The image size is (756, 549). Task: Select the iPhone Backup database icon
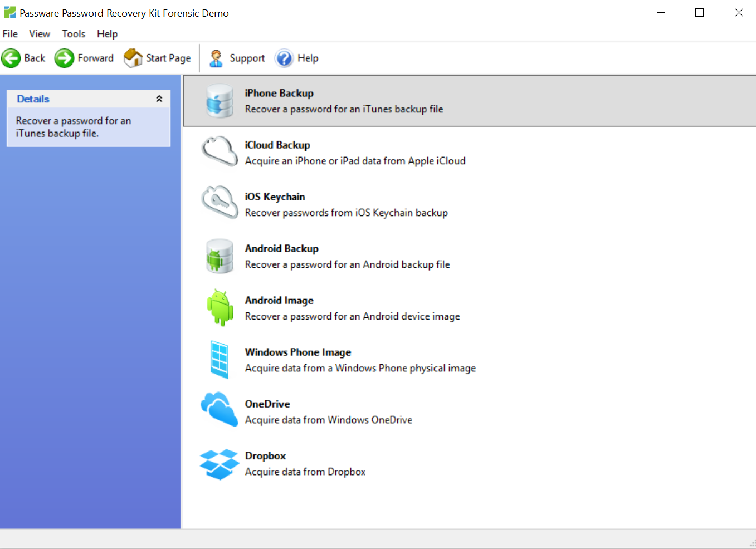(220, 101)
